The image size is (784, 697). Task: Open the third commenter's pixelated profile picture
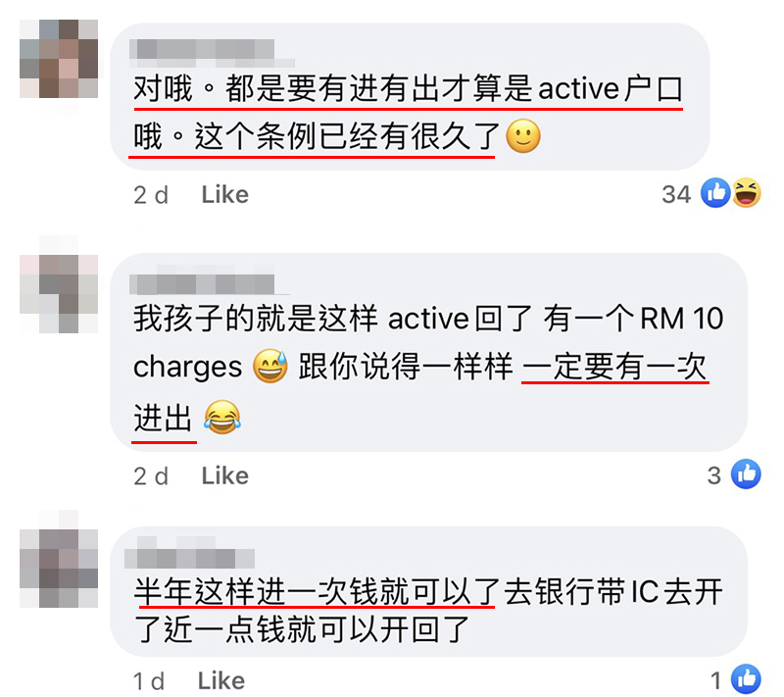(59, 569)
